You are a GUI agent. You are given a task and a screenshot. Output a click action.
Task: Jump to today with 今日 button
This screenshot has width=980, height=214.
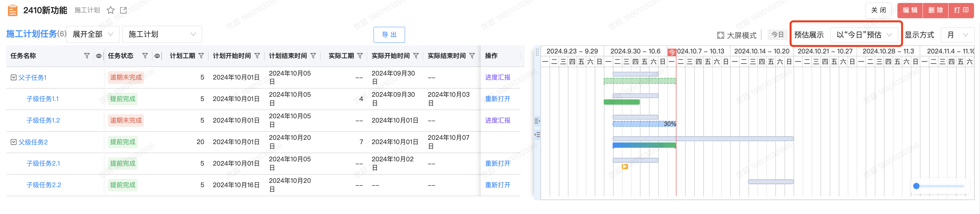pyautogui.click(x=777, y=35)
